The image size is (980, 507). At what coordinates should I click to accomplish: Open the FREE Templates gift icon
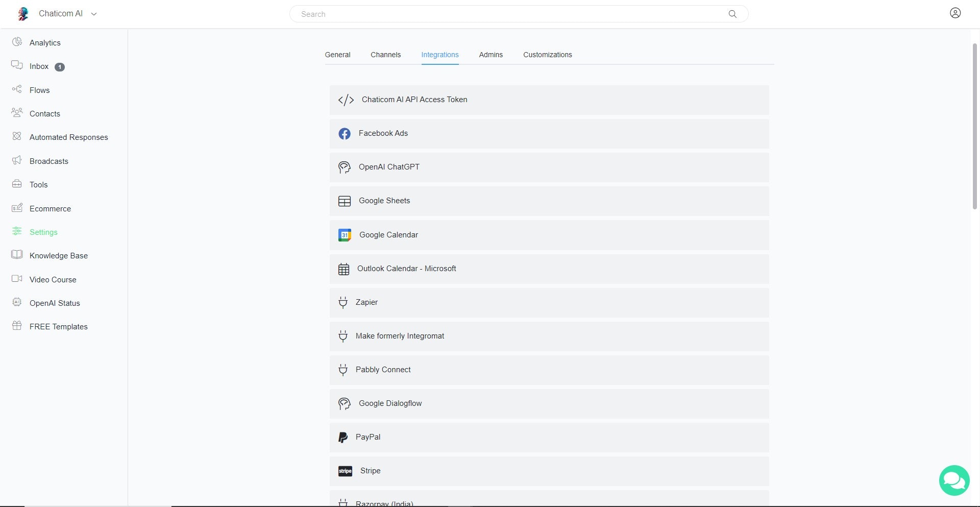(x=17, y=326)
